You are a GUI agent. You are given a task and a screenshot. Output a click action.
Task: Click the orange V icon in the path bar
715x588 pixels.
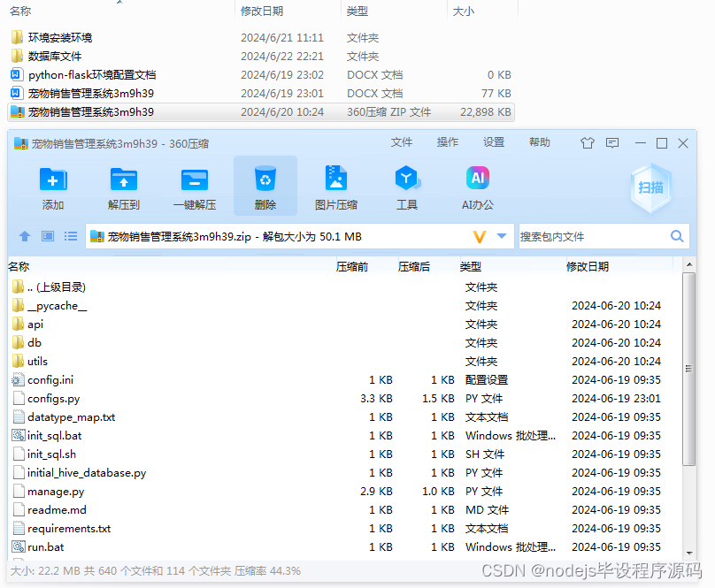coord(480,237)
